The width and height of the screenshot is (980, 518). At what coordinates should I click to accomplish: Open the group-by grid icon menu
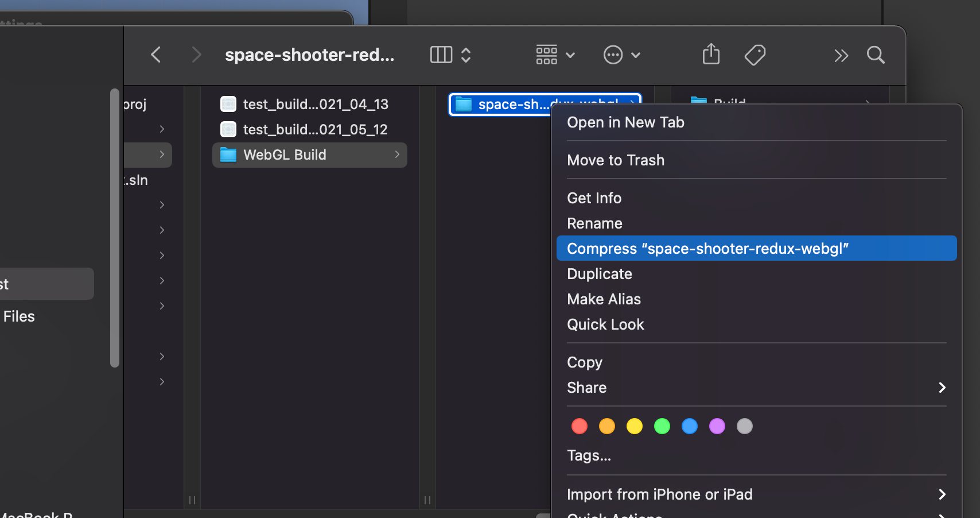point(547,55)
